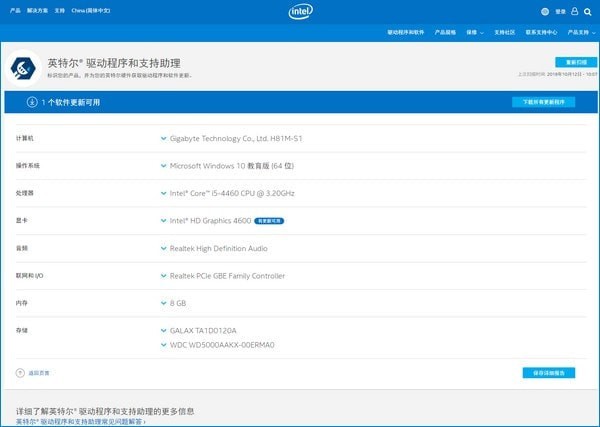Open the 保修 dropdown menu

pyautogui.click(x=474, y=32)
